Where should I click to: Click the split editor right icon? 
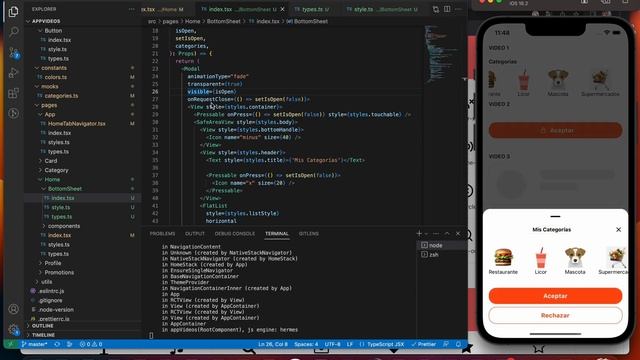pyautogui.click(x=447, y=9)
